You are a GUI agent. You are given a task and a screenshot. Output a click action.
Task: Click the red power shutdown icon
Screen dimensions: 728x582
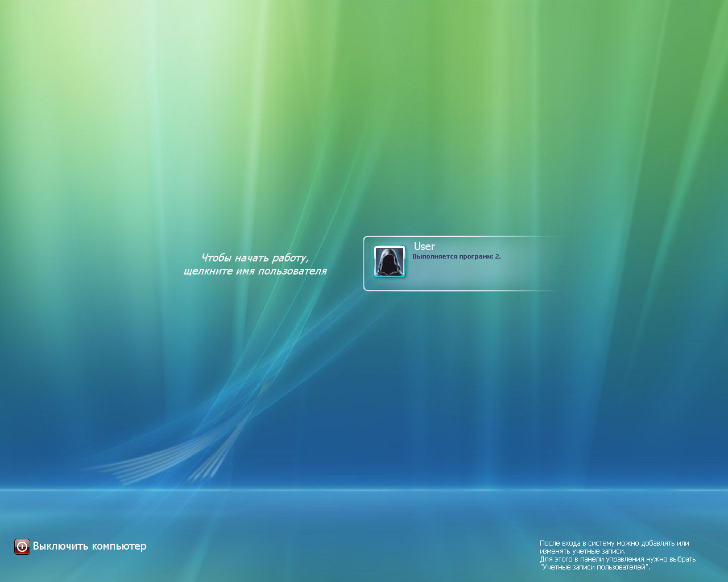tap(22, 547)
